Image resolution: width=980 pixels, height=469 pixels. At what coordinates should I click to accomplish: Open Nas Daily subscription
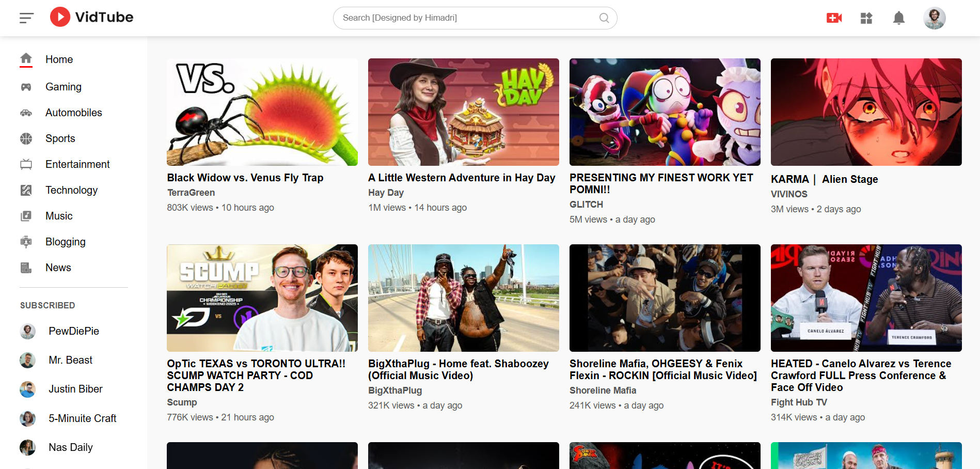coord(71,447)
